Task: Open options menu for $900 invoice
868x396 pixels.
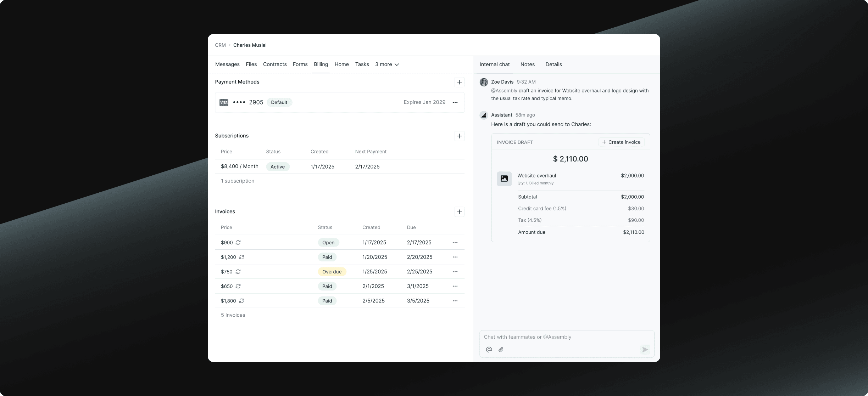Action: click(x=455, y=243)
